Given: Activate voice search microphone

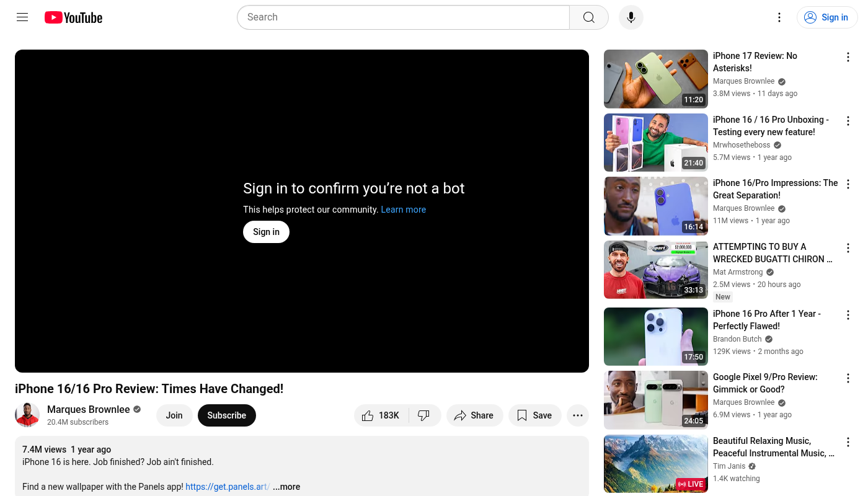Looking at the screenshot, I should click(631, 17).
